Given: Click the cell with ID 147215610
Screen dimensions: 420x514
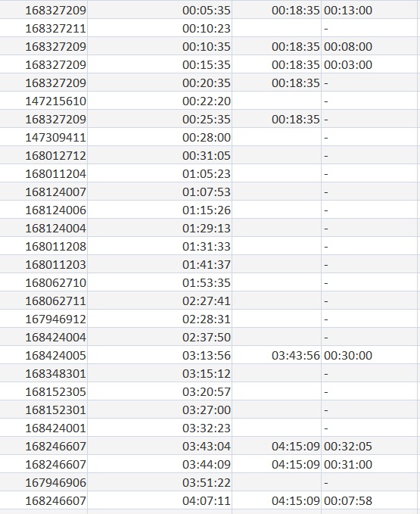Looking at the screenshot, I should 43,101.
